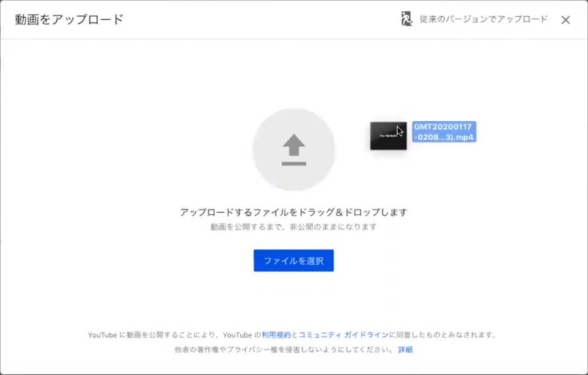Close the upload video dialog
The image size is (588, 375).
(x=565, y=20)
